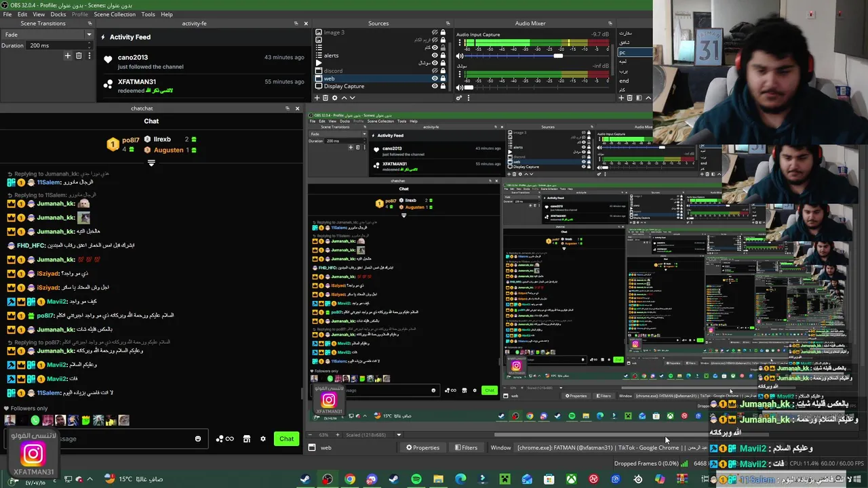Select the Display Capture source row

click(380, 86)
